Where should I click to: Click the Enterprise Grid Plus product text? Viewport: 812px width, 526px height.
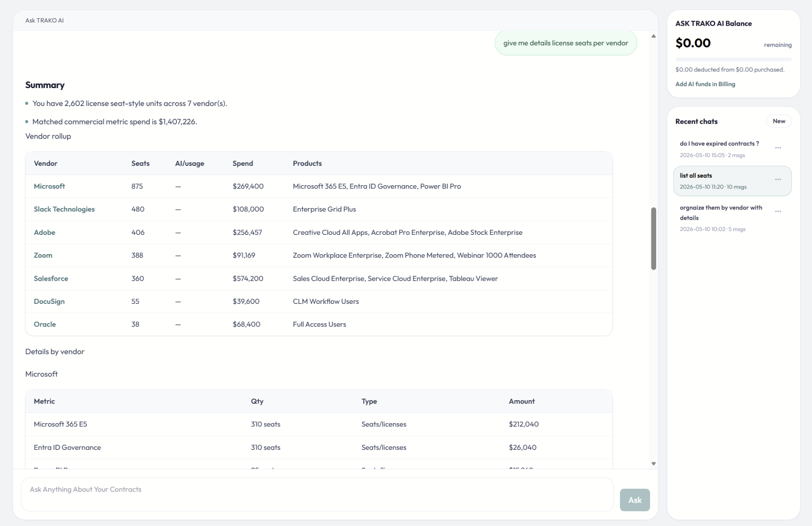point(324,209)
